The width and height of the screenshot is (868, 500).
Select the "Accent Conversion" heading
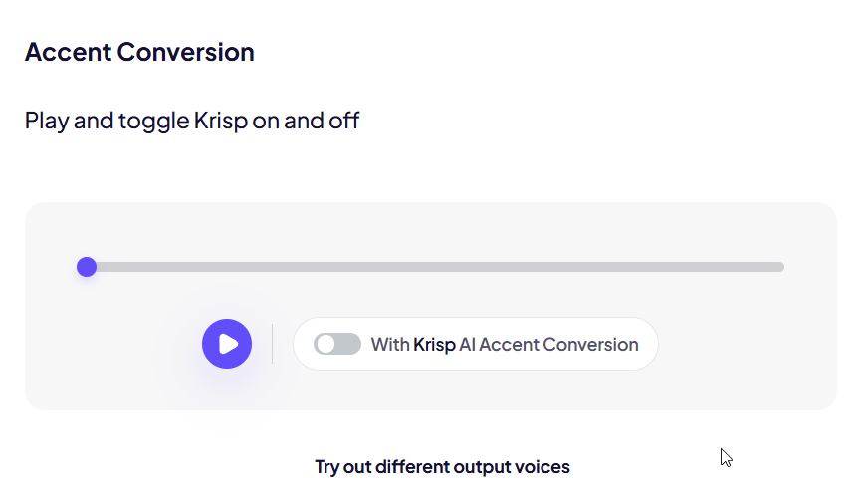click(139, 52)
